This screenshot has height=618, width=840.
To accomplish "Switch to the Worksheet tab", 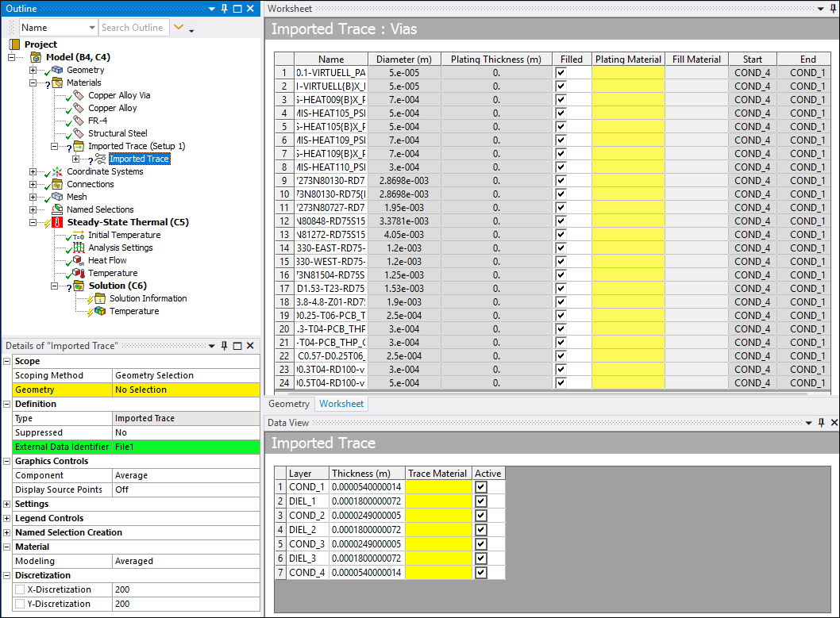I will click(341, 404).
